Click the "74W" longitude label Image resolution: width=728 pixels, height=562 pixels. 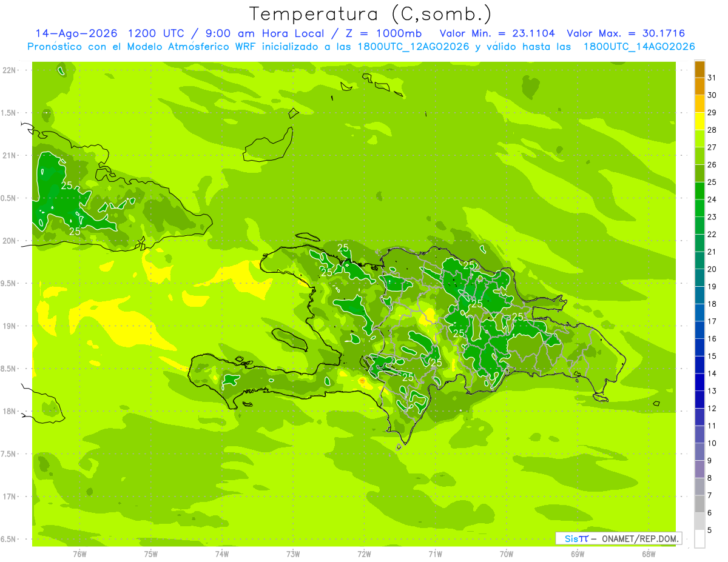coord(222,554)
